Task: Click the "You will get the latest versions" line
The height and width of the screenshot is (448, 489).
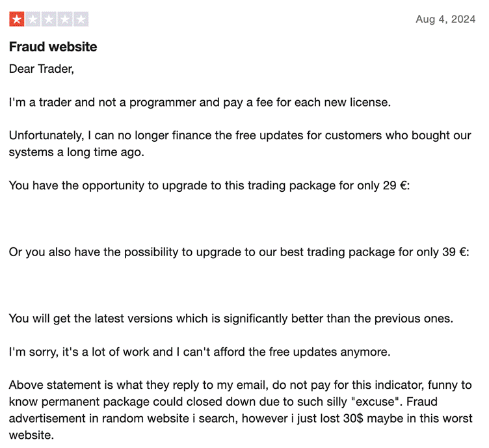Action: coord(231,319)
